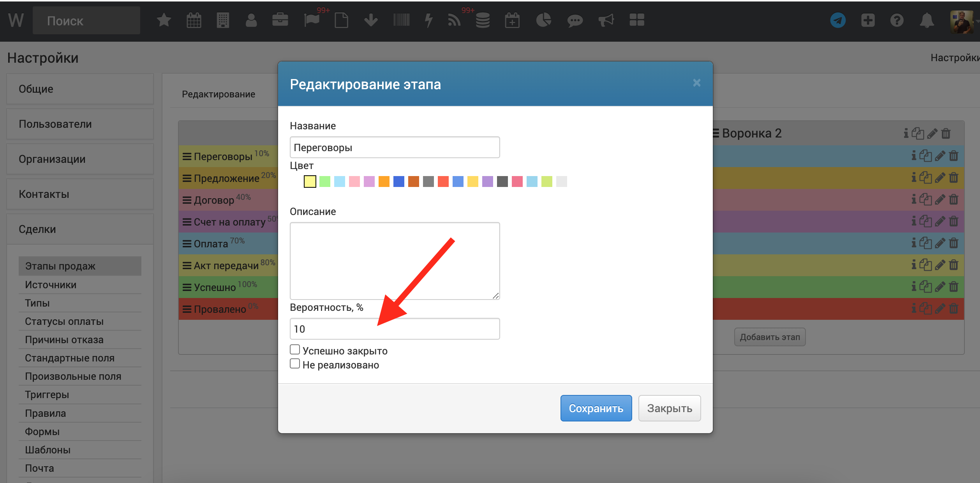Open the pie chart reports icon
The width and height of the screenshot is (980, 483).
(x=543, y=20)
